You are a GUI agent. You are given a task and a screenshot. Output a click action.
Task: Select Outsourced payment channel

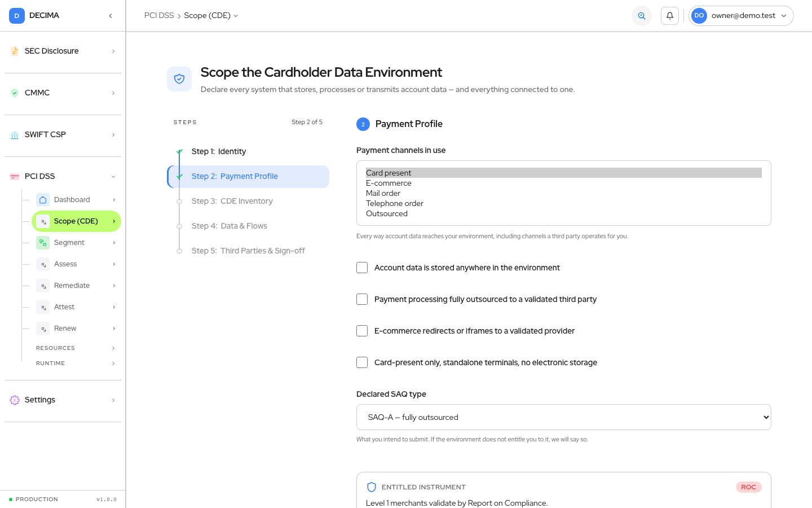pyautogui.click(x=564, y=213)
